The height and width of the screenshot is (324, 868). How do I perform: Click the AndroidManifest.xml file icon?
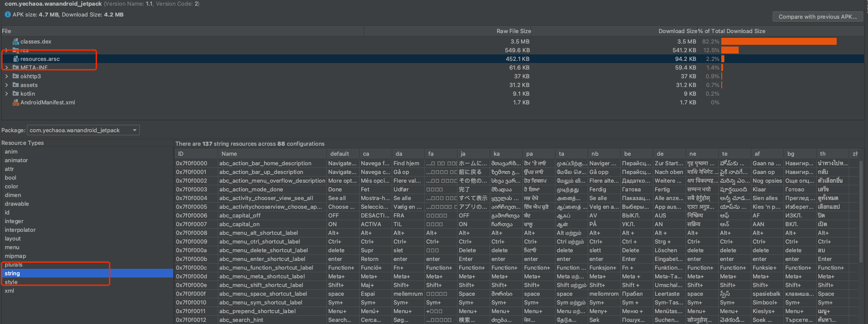(16, 103)
